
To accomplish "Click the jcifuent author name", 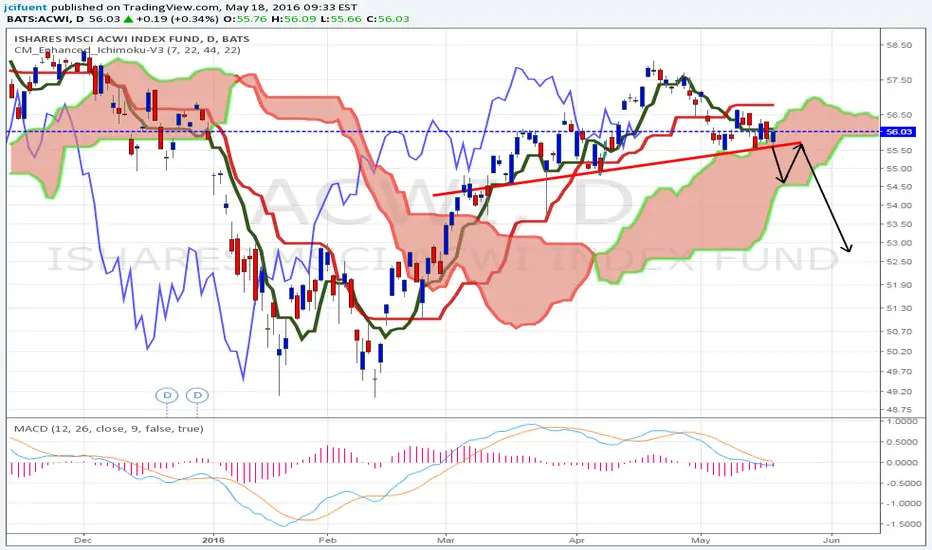I will pos(26,7).
